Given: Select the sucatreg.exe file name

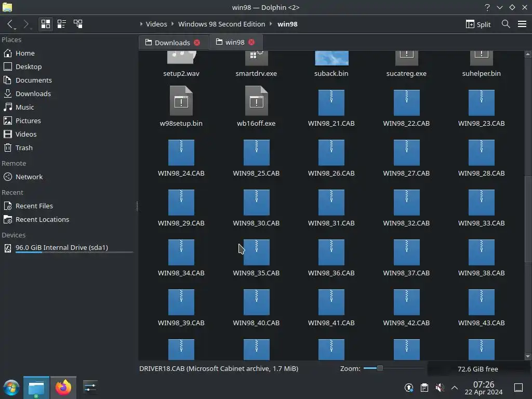Looking at the screenshot, I should point(406,74).
